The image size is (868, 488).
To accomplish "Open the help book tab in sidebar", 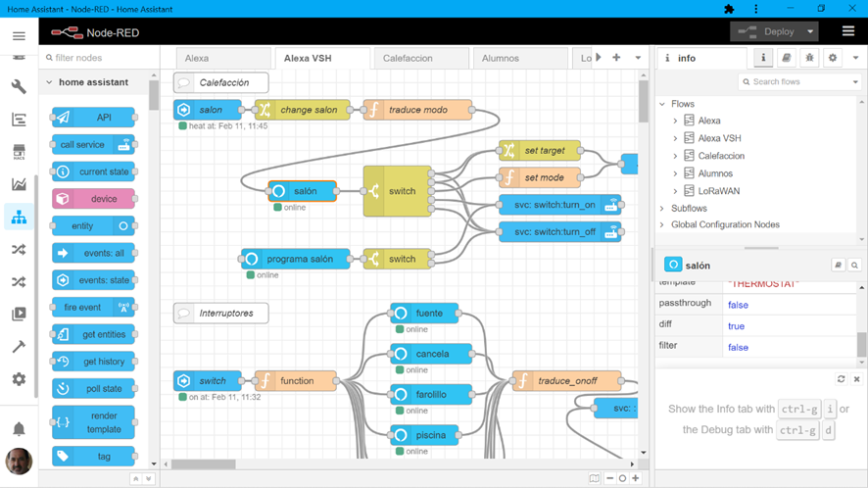I will pyautogui.click(x=786, y=58).
